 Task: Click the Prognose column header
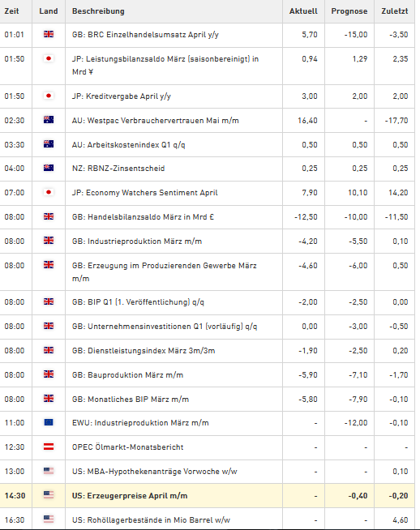[349, 11]
